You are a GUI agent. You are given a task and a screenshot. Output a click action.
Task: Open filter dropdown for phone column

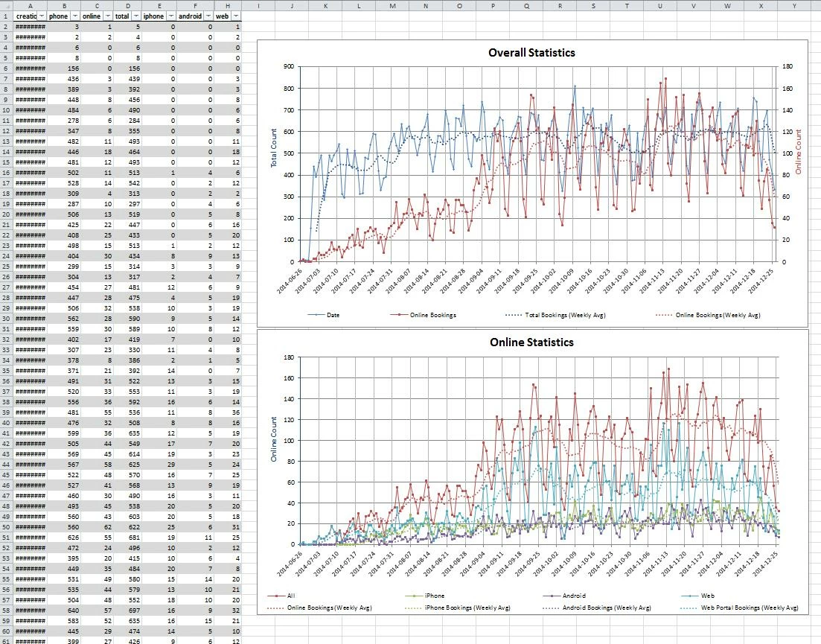(75, 16)
